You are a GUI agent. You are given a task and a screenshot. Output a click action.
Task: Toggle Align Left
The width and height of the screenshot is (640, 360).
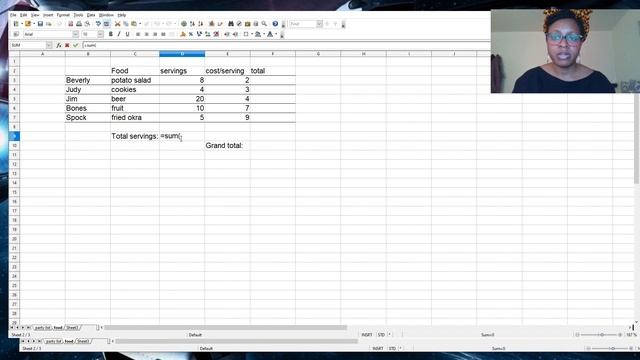click(x=138, y=34)
